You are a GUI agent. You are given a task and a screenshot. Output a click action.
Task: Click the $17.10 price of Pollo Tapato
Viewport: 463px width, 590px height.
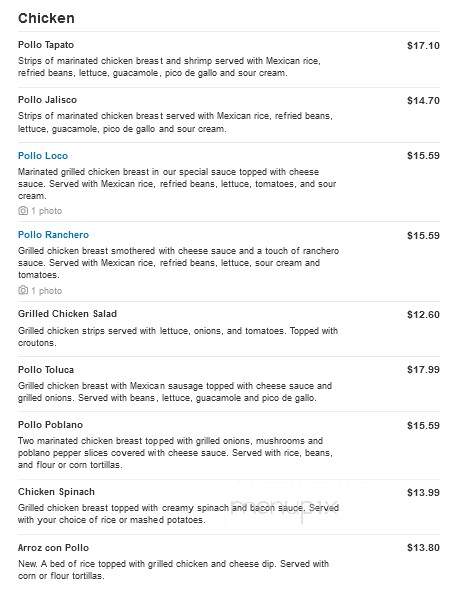point(423,46)
